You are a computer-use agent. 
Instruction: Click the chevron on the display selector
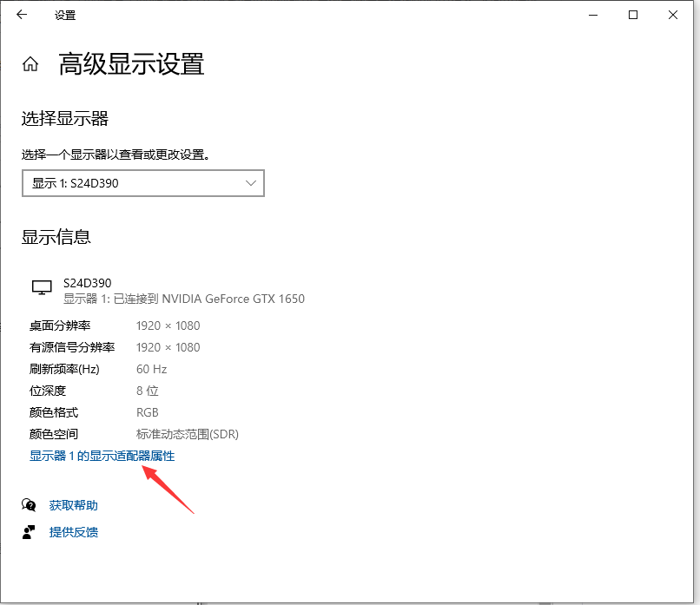[251, 183]
